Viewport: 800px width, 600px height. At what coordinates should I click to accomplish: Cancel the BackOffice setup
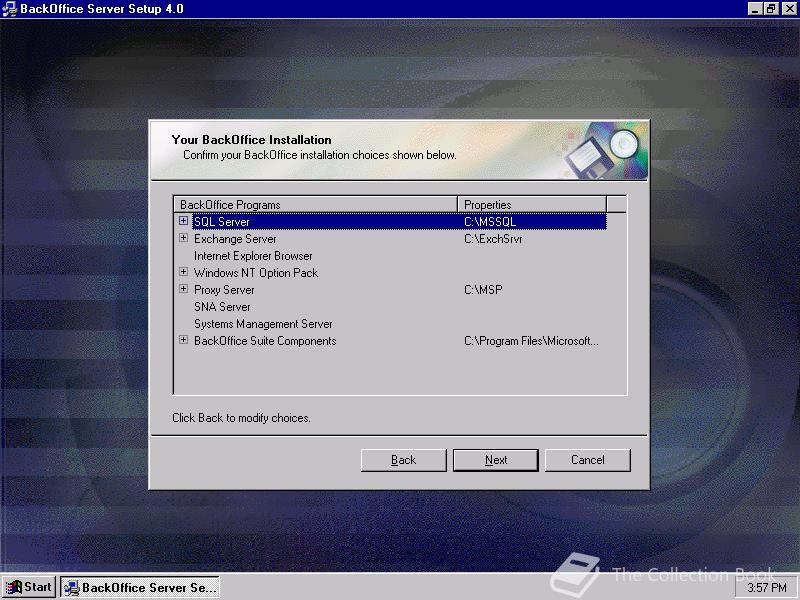[x=588, y=460]
